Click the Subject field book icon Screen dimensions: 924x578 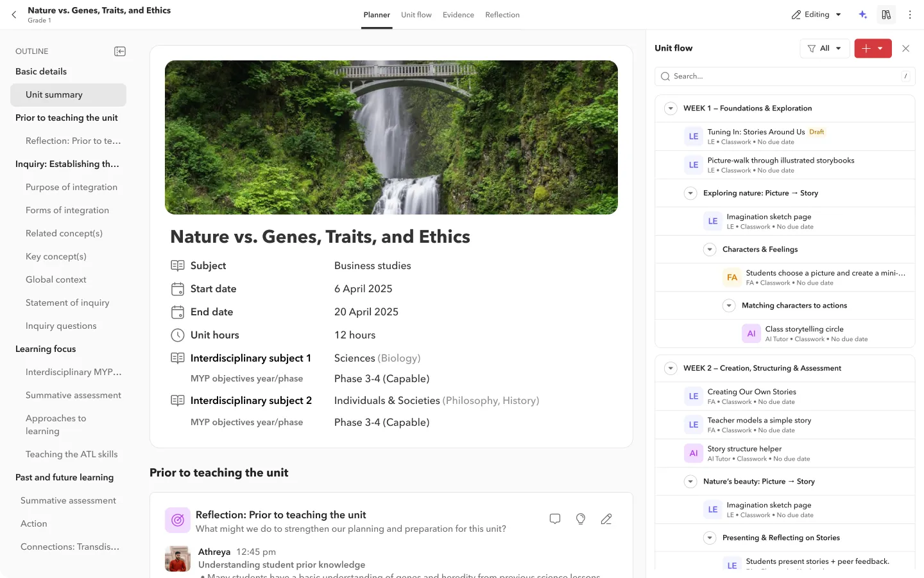tap(178, 265)
